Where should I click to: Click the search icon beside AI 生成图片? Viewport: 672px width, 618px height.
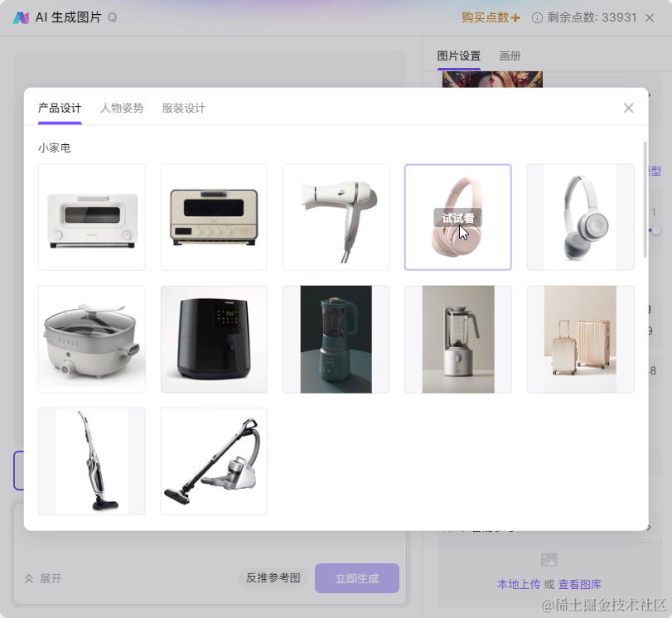coord(113,17)
